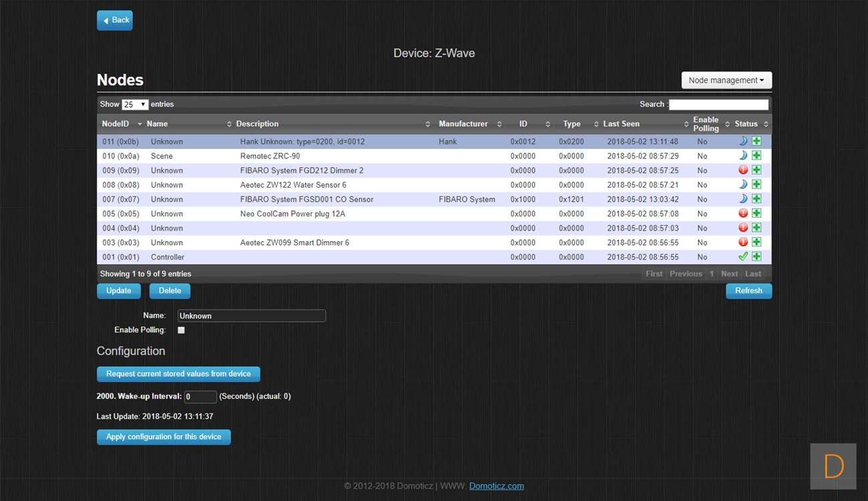Click the sleeping moon icon for Remotec ZRC-90
This screenshot has height=501, width=868.
pos(743,156)
